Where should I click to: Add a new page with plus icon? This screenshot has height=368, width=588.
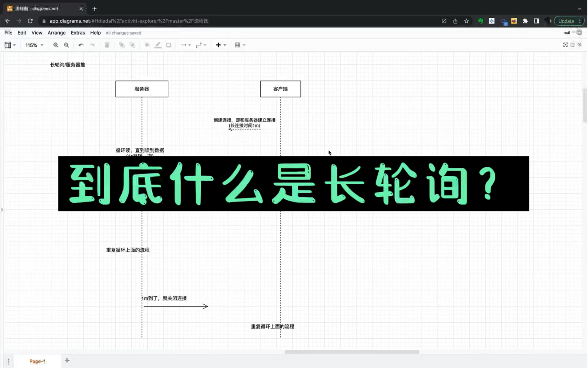pos(67,361)
